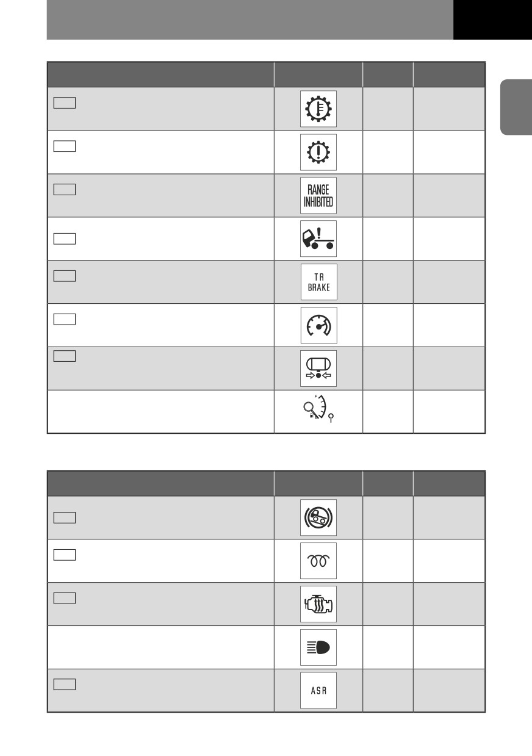Select the tilted cab warning icon
This screenshot has height=756, width=532.
click(318, 239)
